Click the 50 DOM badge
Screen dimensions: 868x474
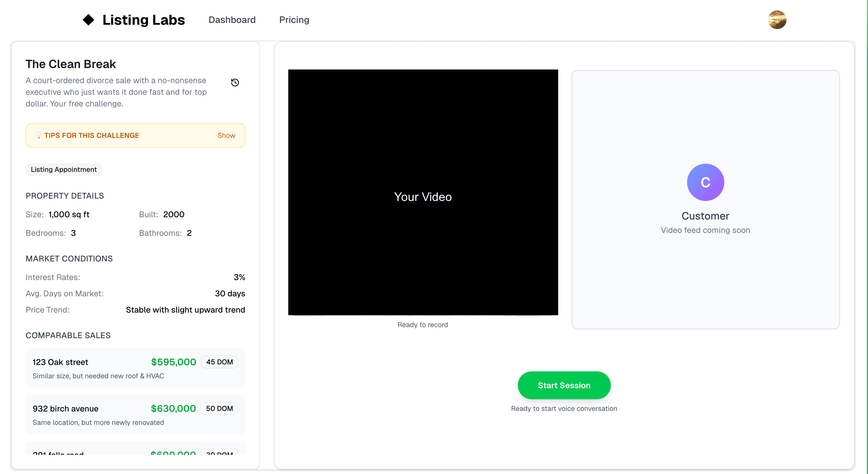[219, 409]
